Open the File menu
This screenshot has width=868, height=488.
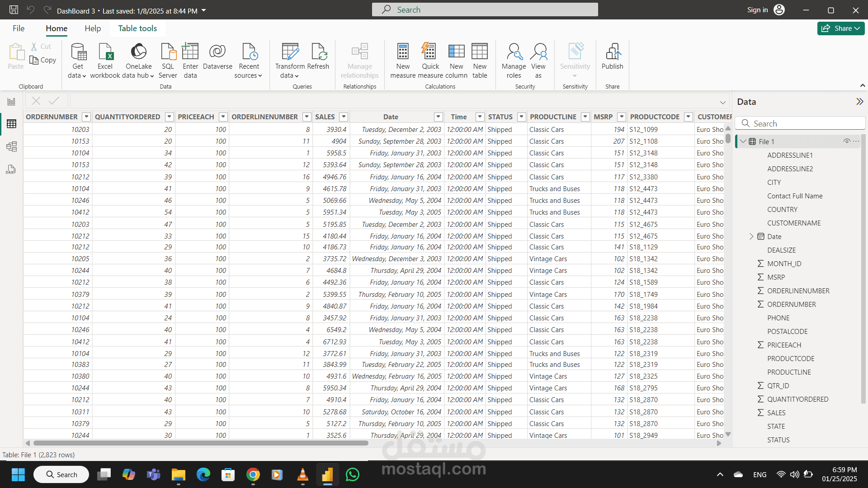click(19, 28)
